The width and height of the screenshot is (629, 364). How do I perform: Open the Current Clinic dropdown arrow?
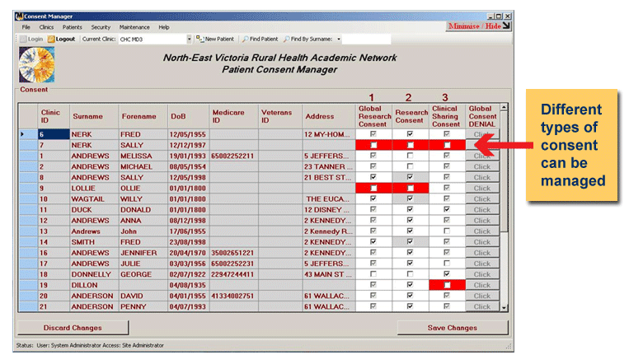tap(189, 40)
